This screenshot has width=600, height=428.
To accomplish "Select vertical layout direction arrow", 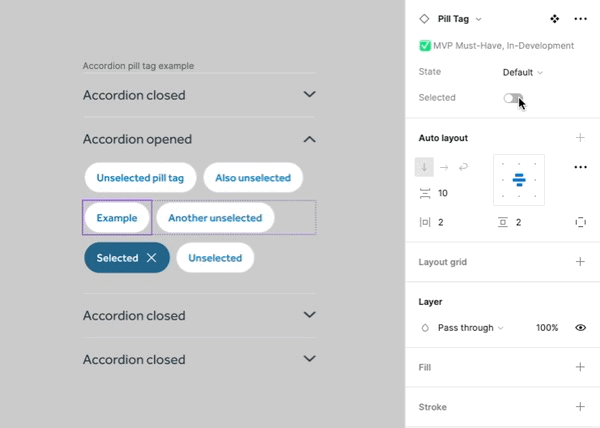I will [x=424, y=167].
